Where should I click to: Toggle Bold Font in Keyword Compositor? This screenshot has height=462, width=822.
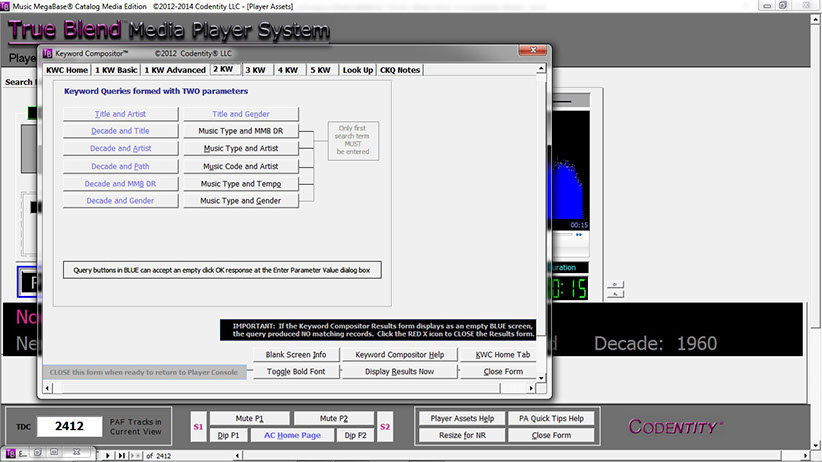pyautogui.click(x=296, y=371)
